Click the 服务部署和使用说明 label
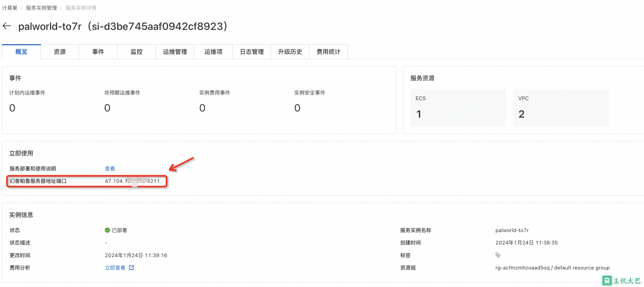Viewport: 644px width, 287px height. coord(33,169)
